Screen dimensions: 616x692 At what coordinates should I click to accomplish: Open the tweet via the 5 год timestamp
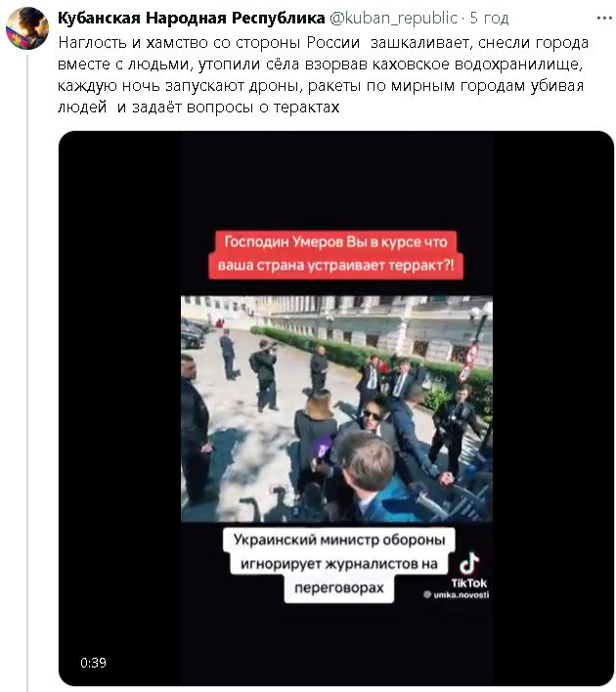pyautogui.click(x=489, y=18)
